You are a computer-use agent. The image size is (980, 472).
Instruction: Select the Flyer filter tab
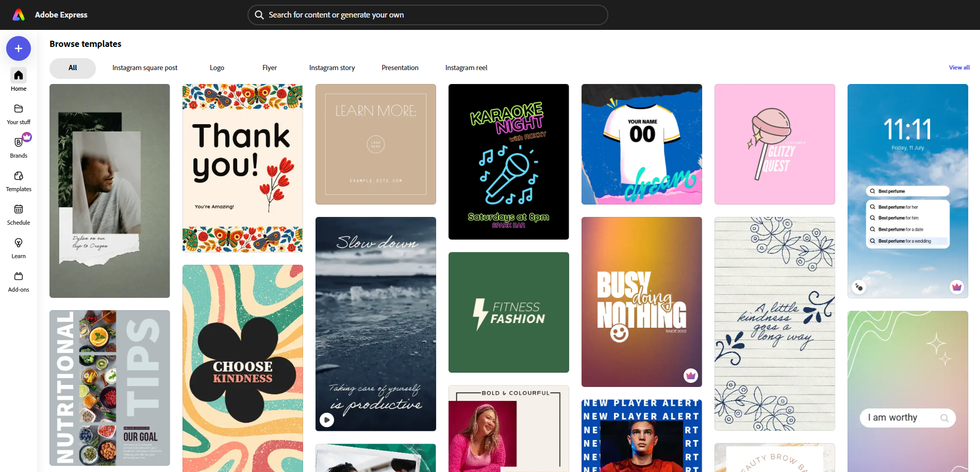point(270,68)
